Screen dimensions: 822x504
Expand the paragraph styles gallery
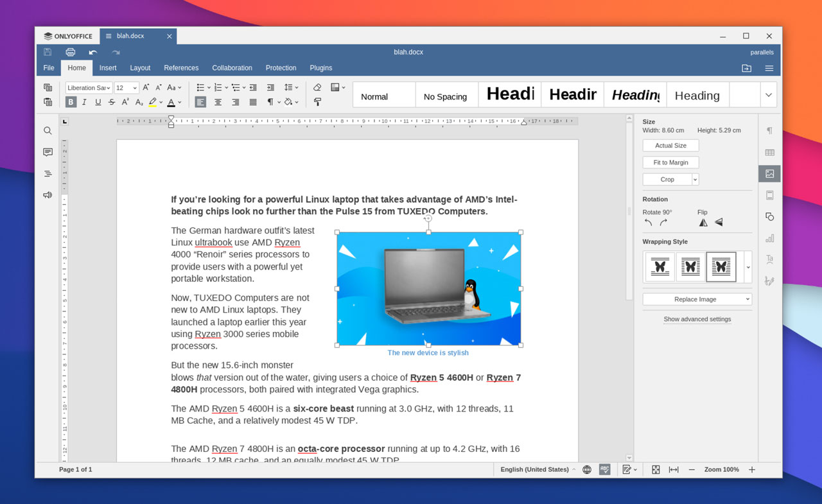(x=769, y=95)
